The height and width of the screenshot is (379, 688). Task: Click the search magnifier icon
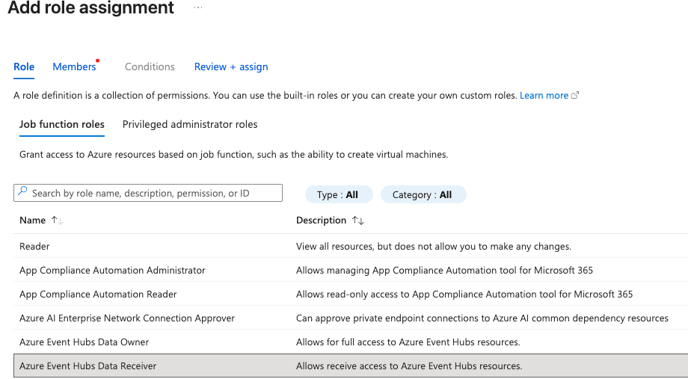click(x=22, y=192)
